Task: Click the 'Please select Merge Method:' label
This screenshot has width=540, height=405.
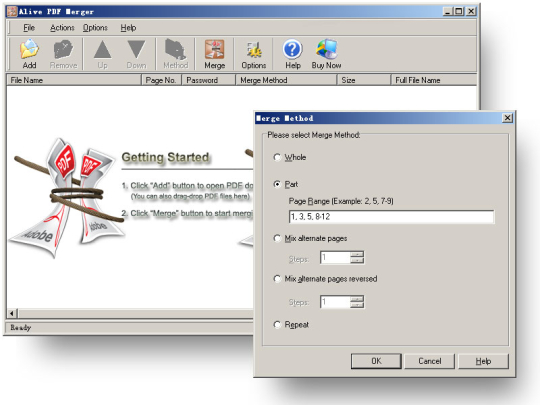Action: (x=314, y=135)
